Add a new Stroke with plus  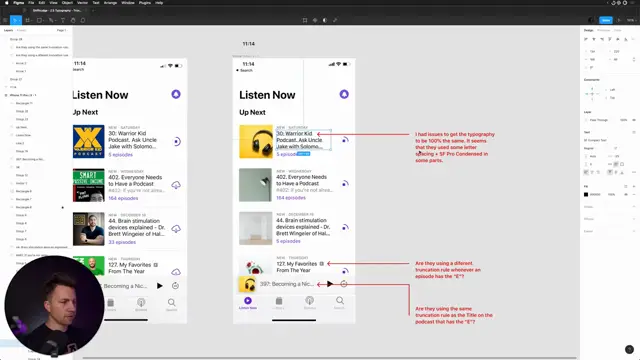[x=634, y=207]
